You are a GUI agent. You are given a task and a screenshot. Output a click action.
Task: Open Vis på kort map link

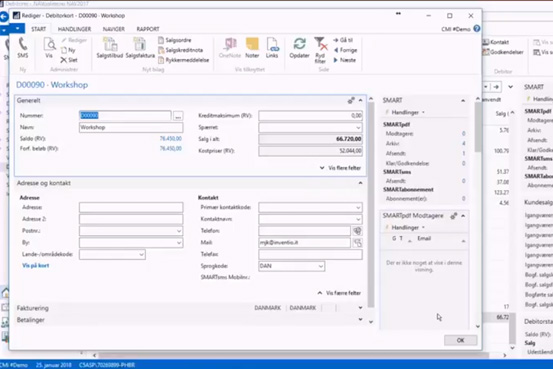pos(36,266)
